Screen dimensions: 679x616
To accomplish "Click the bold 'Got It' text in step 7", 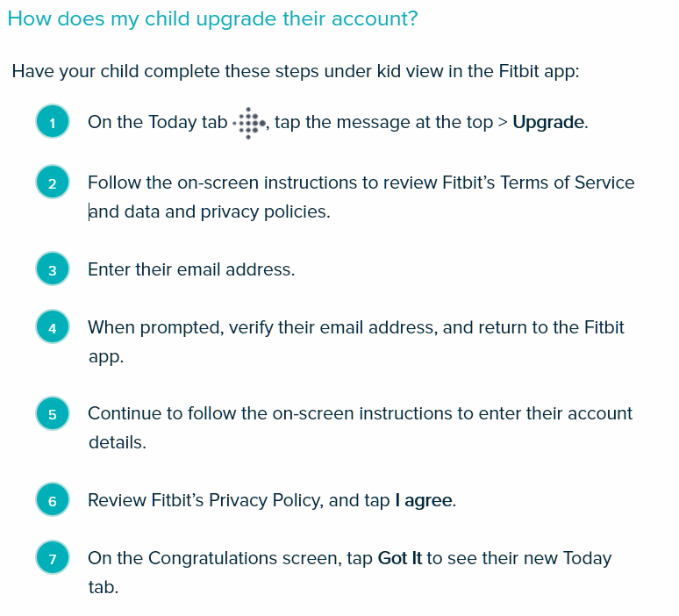I will tap(400, 558).
